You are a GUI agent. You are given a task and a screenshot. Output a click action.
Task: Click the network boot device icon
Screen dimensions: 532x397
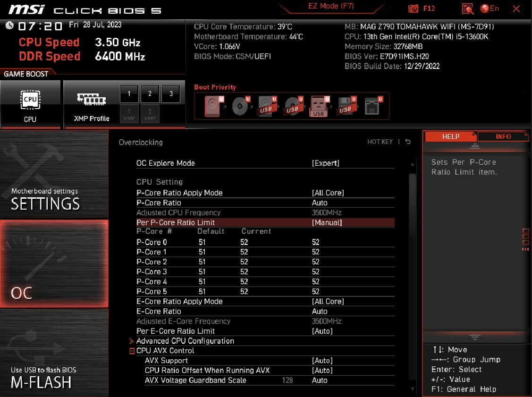[373, 106]
